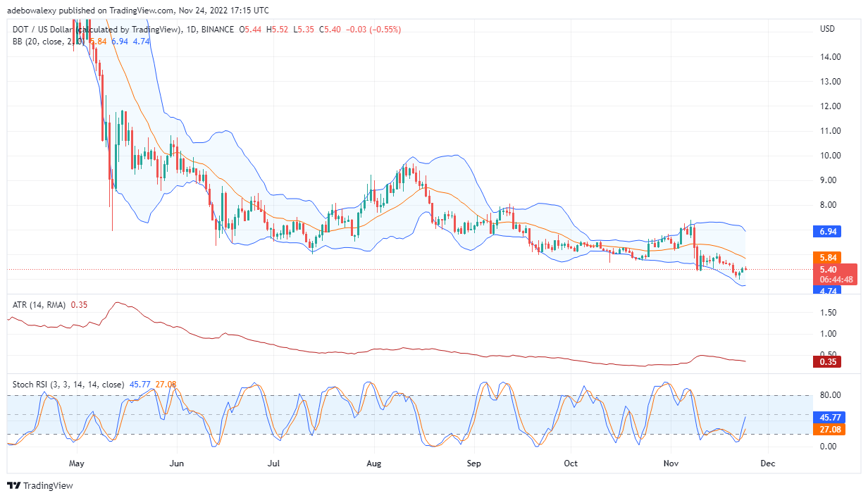Click the 1.00 label on the ATR axis
The height and width of the screenshot is (498, 868).
[828, 334]
